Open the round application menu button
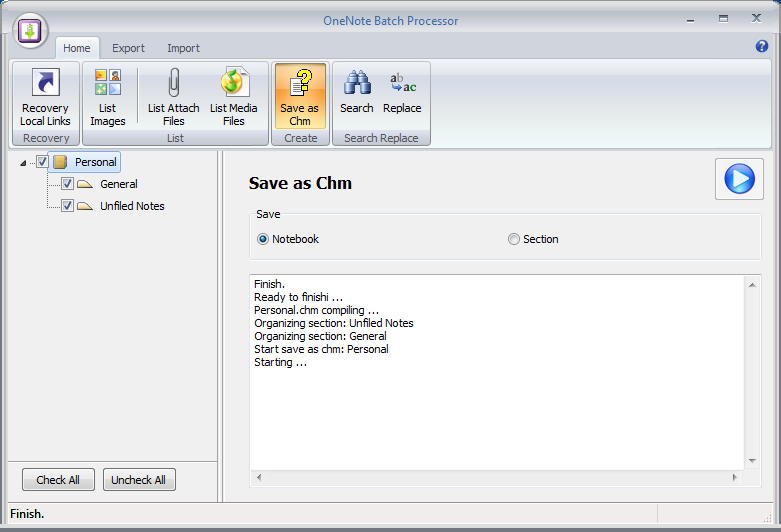The height and width of the screenshot is (532, 781). (x=30, y=31)
